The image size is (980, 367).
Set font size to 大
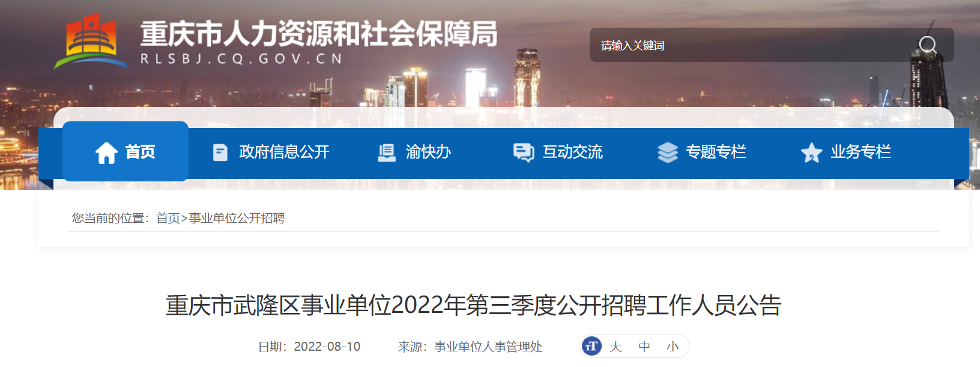point(616,347)
